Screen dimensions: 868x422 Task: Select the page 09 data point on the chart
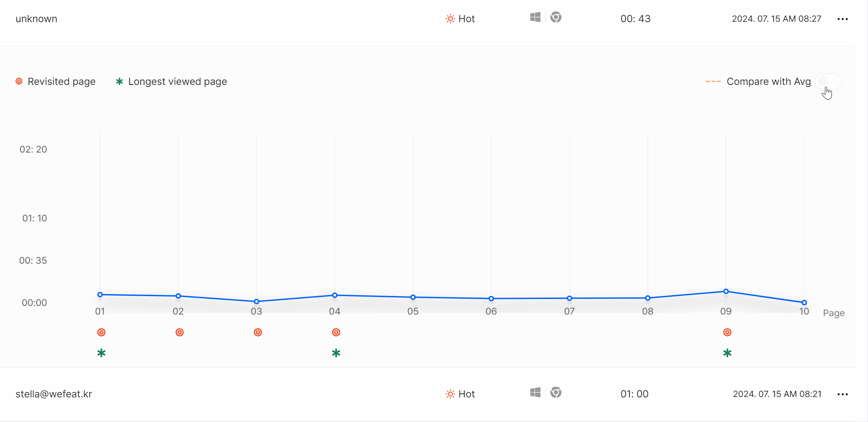726,292
